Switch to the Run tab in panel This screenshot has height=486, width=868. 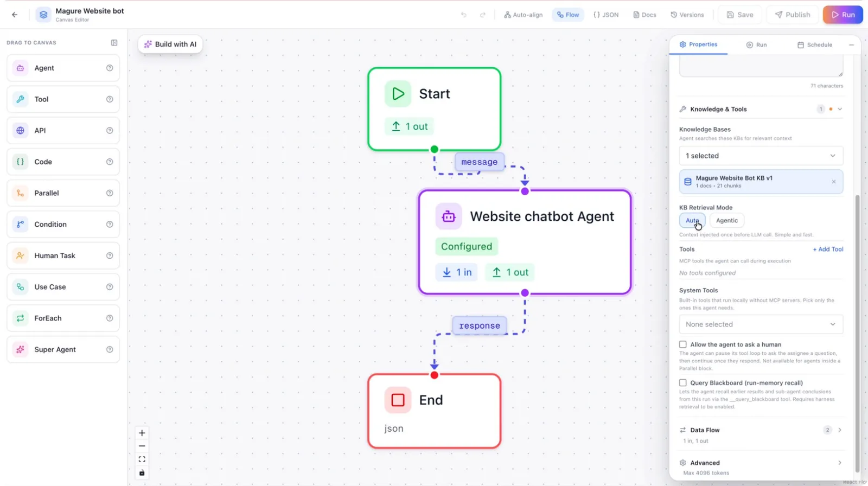[756, 44]
